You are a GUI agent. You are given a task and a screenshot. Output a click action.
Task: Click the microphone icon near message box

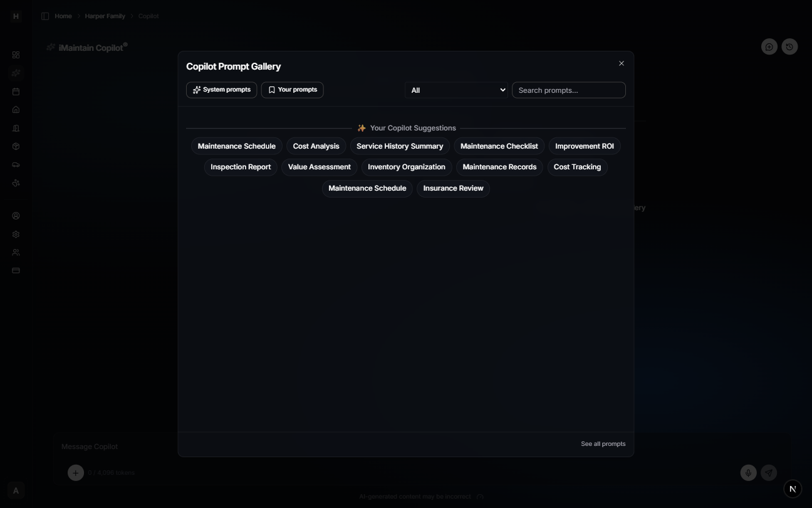748,473
